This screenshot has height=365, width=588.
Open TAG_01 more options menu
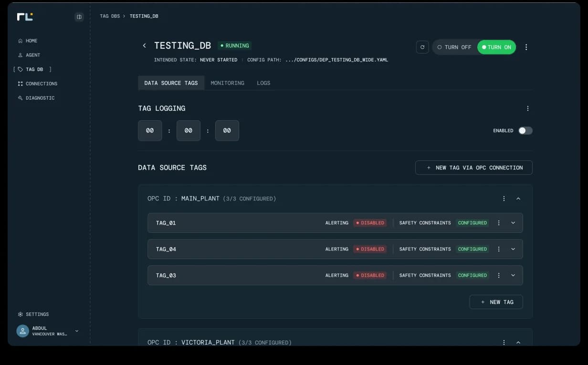point(499,223)
